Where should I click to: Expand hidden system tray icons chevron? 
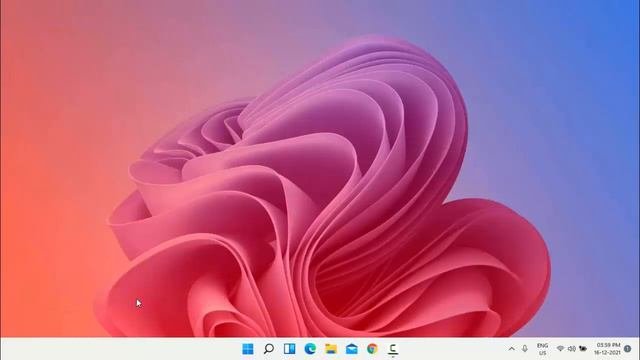point(511,349)
